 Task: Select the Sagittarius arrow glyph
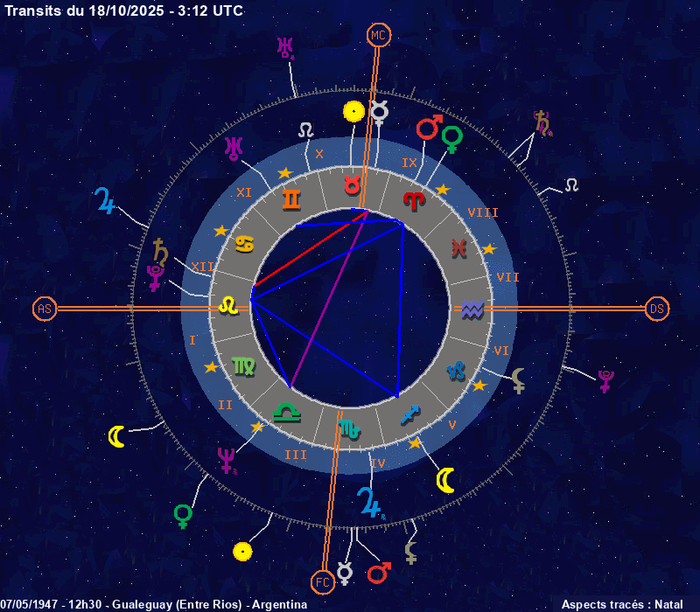point(410,413)
